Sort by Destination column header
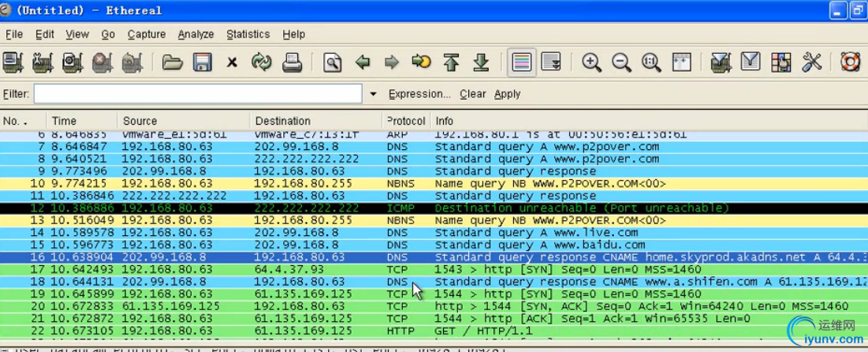The width and height of the screenshot is (868, 352). [x=316, y=121]
